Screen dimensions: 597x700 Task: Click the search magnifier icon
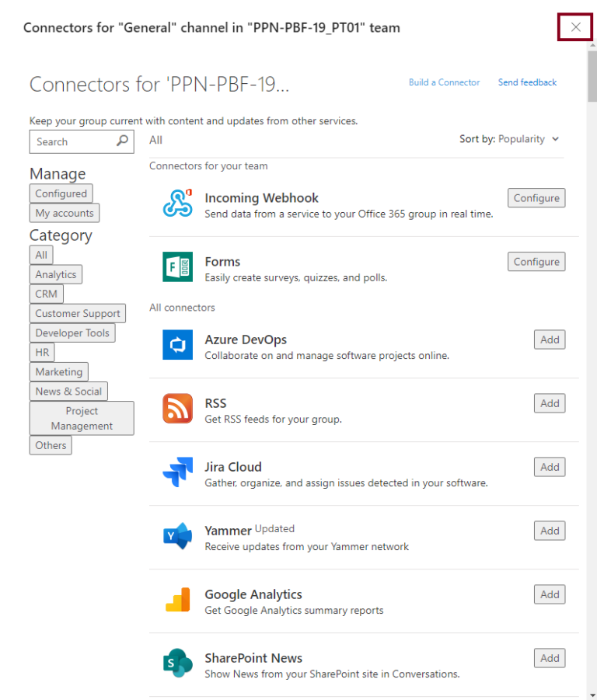[122, 141]
